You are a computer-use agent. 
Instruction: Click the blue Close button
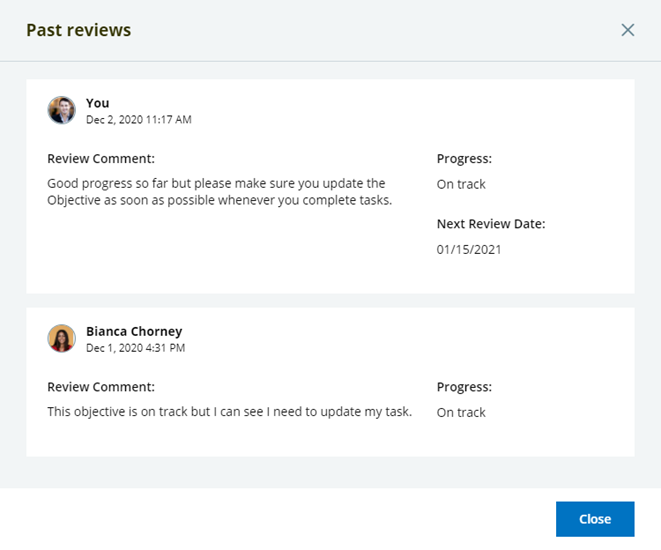(x=595, y=519)
